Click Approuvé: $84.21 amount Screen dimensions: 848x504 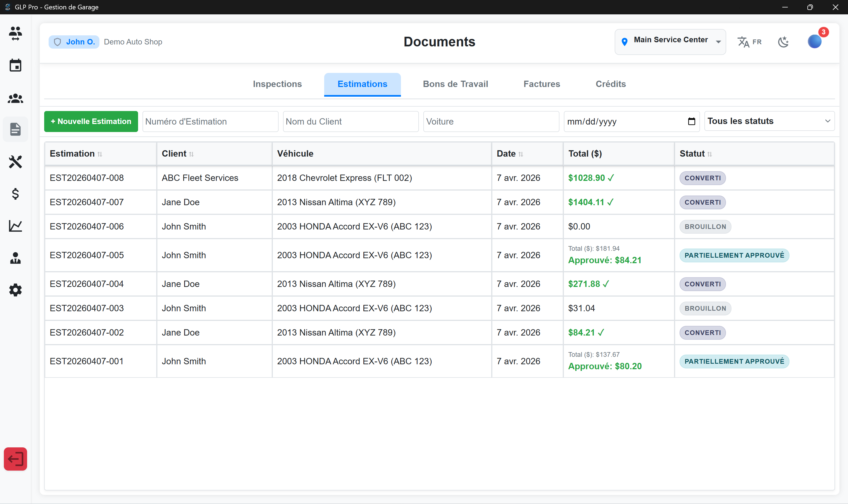(605, 260)
